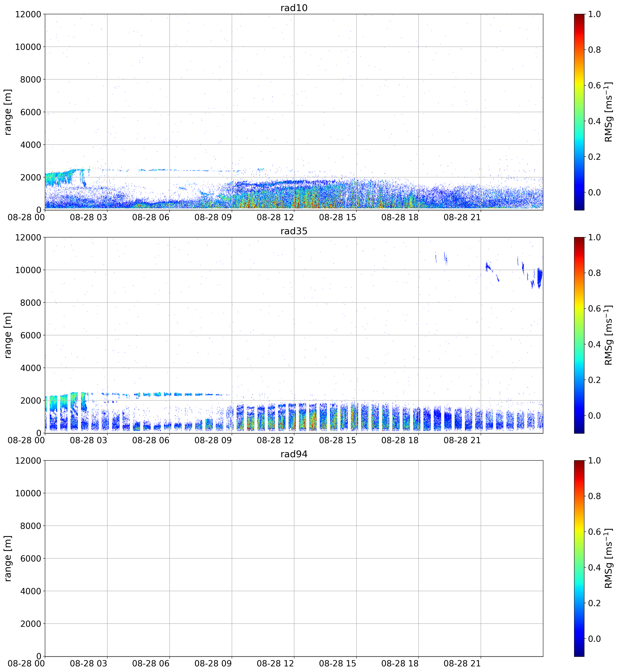The width and height of the screenshot is (618, 672).
Task: Click the 2000 y-tick on rad10 plot
Action: [x=30, y=177]
